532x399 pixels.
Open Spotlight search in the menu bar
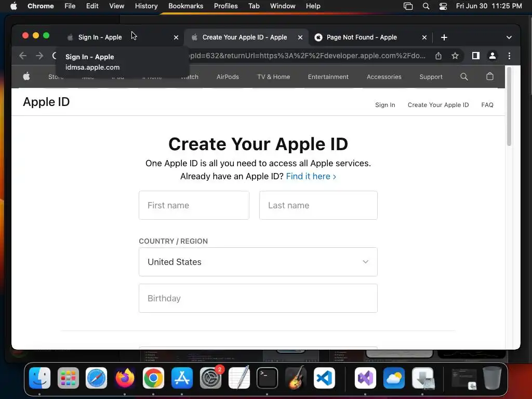[426, 6]
